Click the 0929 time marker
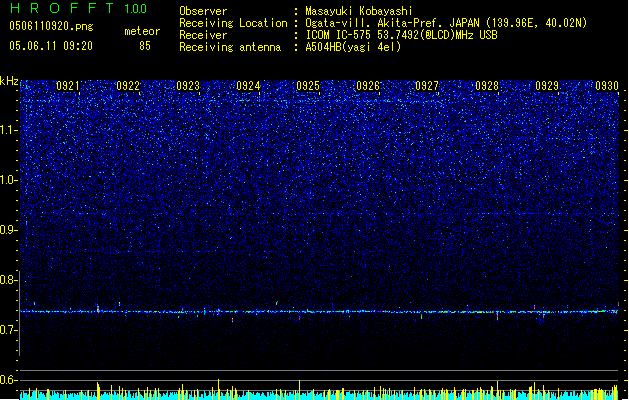629x400 pixels. coord(547,85)
